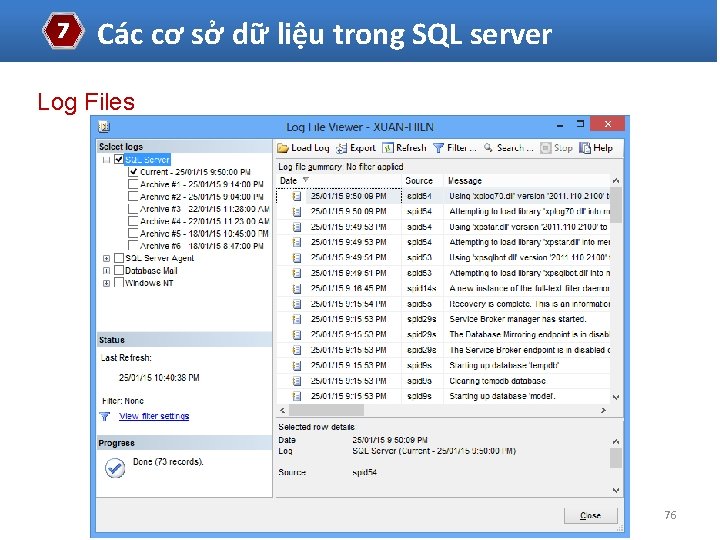Image resolution: width=720 pixels, height=540 pixels.
Task: Click the details pane scroll down arrow
Action: pos(616,490)
